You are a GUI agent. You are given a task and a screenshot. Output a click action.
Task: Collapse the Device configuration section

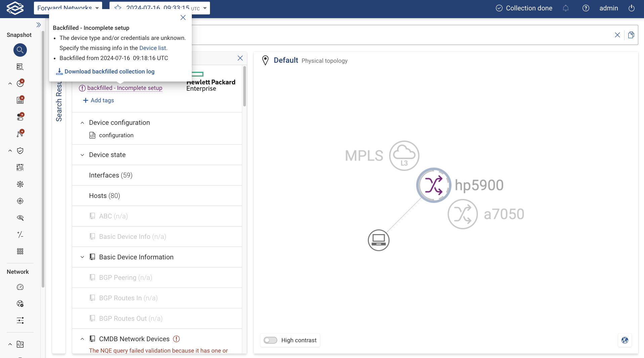point(82,123)
